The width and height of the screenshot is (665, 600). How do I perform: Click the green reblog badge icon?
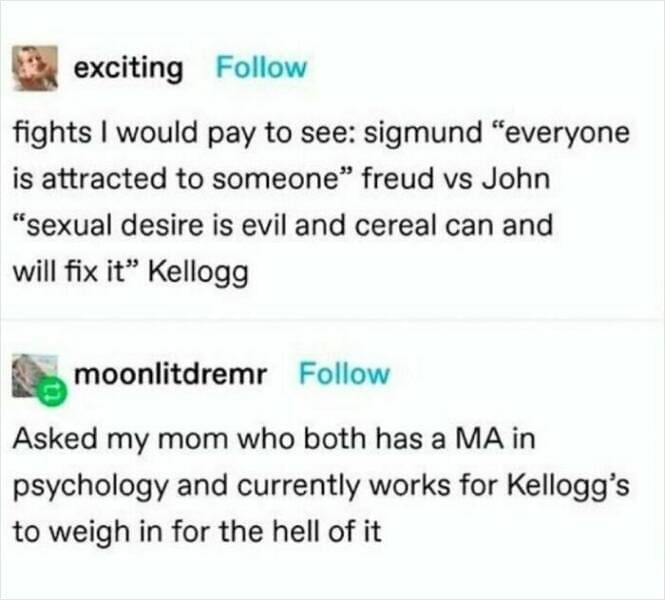[52, 393]
